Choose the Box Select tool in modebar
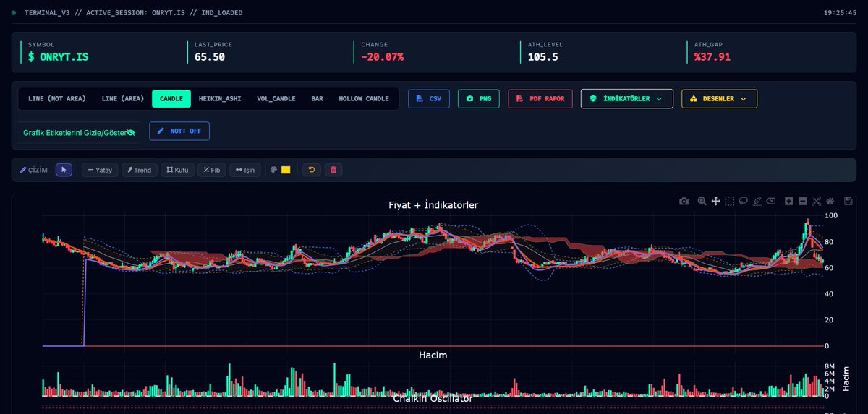 pyautogui.click(x=730, y=202)
